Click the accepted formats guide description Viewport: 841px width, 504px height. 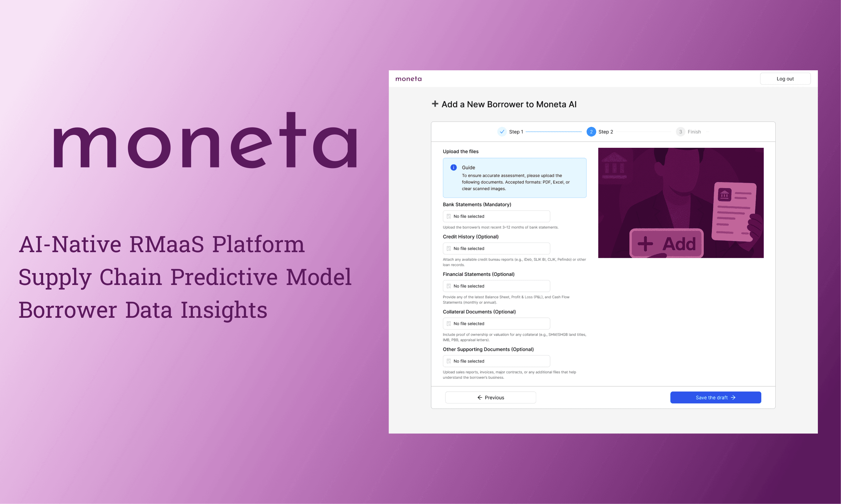point(516,182)
